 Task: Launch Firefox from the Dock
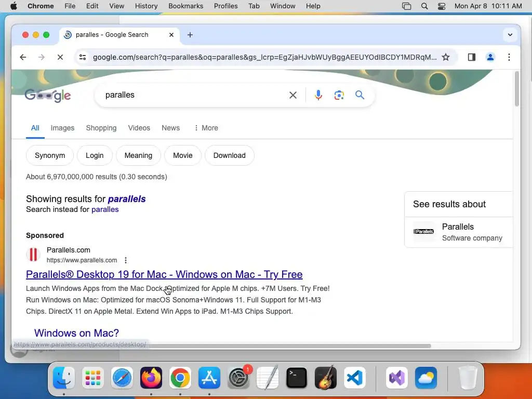pyautogui.click(x=151, y=378)
